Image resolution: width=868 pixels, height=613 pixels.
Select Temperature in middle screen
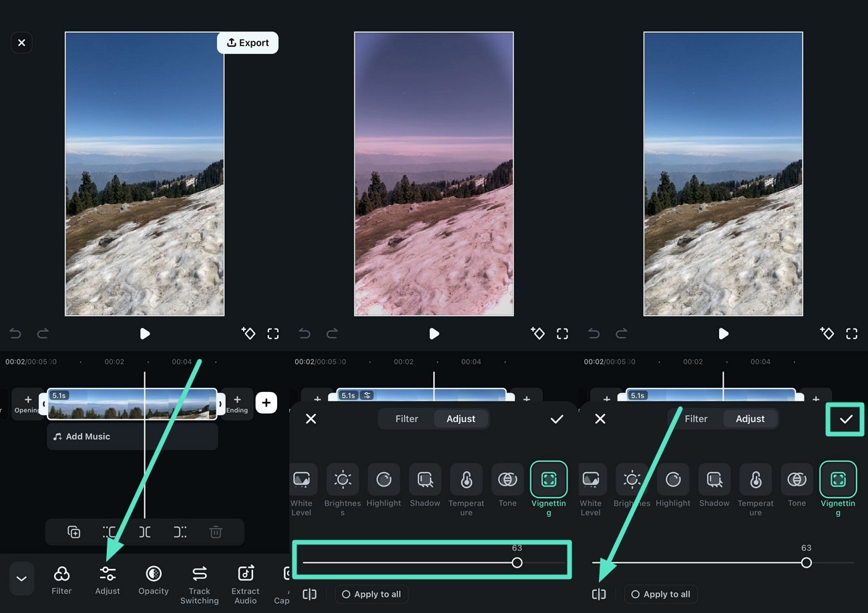pyautogui.click(x=466, y=489)
